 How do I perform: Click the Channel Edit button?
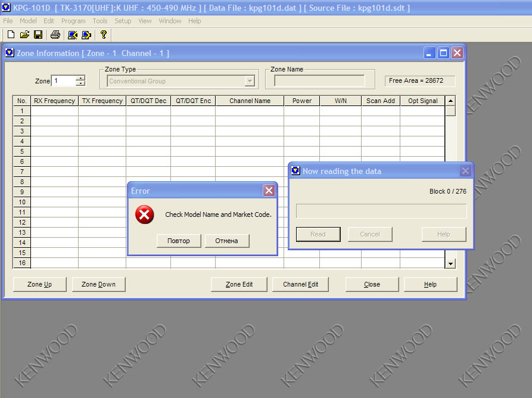click(301, 284)
